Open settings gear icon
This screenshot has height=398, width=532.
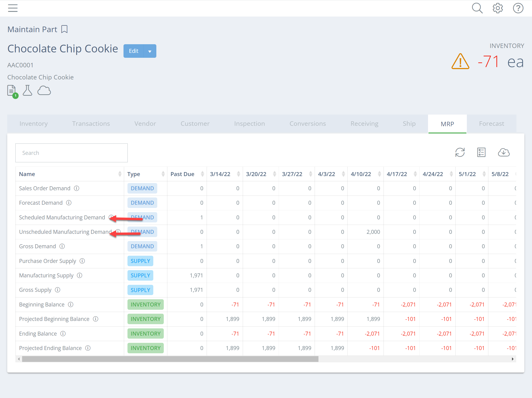[x=497, y=8]
